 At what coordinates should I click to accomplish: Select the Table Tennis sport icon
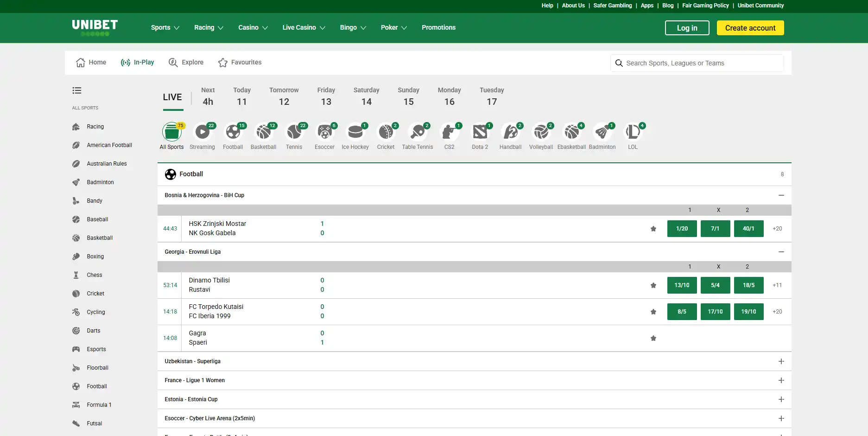(x=418, y=132)
